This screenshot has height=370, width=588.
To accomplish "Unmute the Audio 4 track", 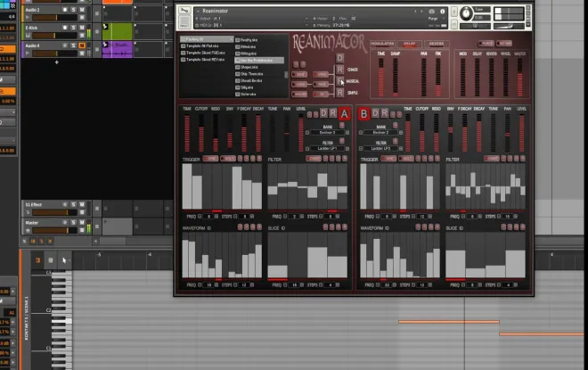I will click(x=82, y=45).
